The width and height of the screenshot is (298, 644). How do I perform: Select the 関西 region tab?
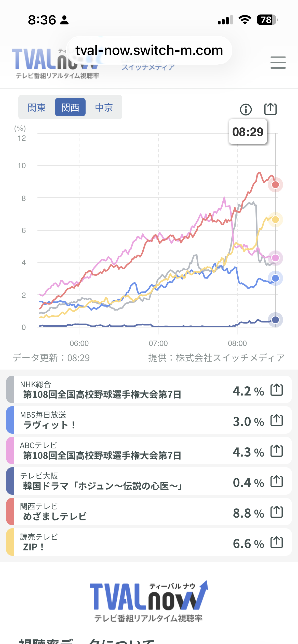[x=70, y=107]
